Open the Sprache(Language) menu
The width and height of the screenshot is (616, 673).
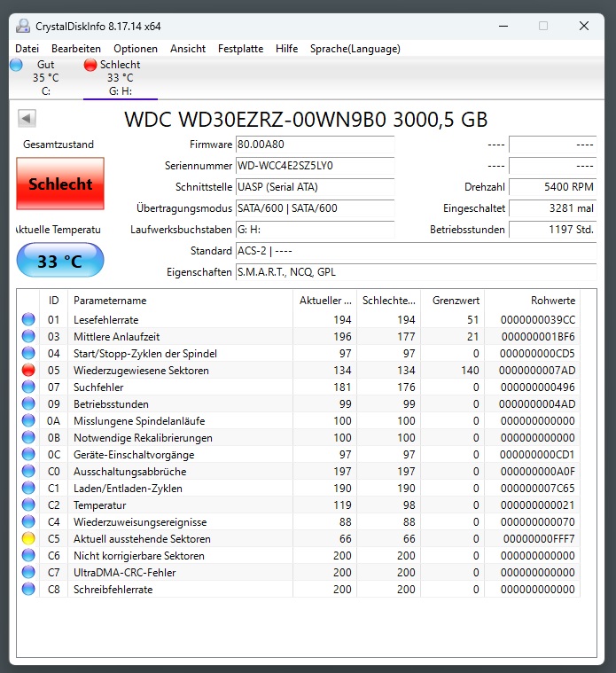(355, 49)
